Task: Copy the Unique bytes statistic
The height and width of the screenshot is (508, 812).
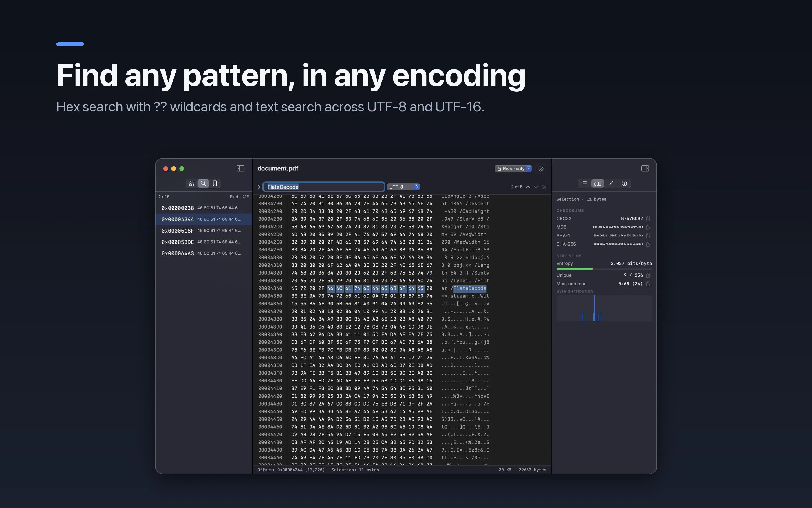Action: pos(648,275)
